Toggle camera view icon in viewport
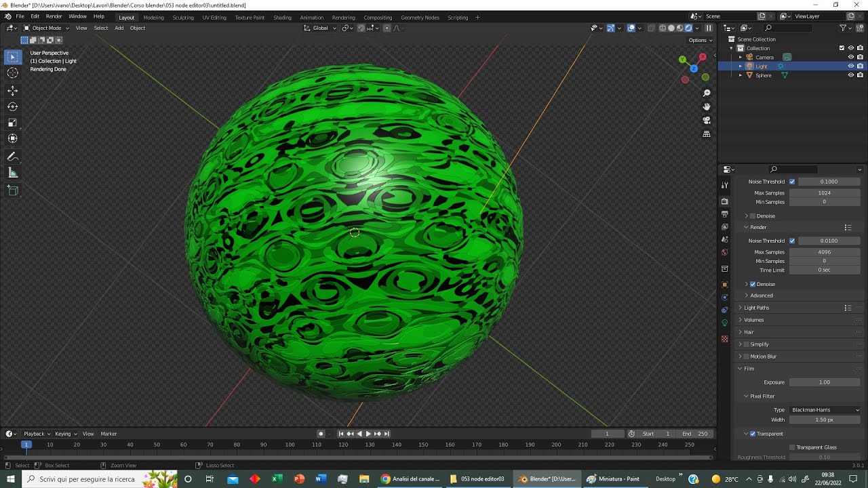Screen dimensions: 868x488 tap(707, 120)
